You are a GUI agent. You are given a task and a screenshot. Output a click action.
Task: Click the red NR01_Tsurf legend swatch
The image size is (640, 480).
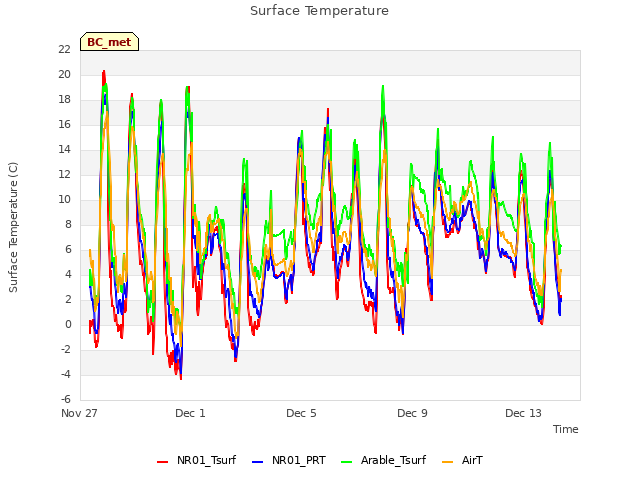click(162, 462)
